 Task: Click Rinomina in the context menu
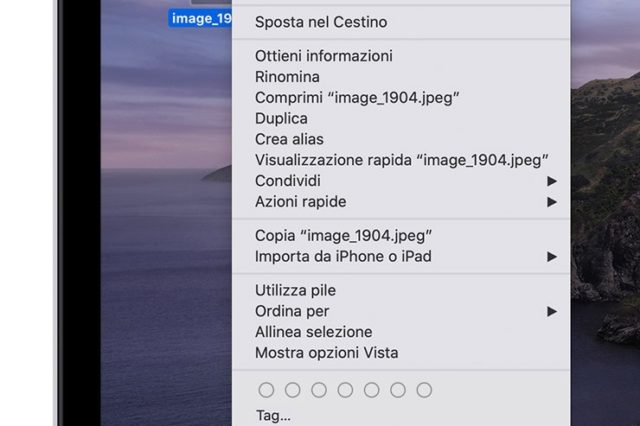pyautogui.click(x=287, y=77)
